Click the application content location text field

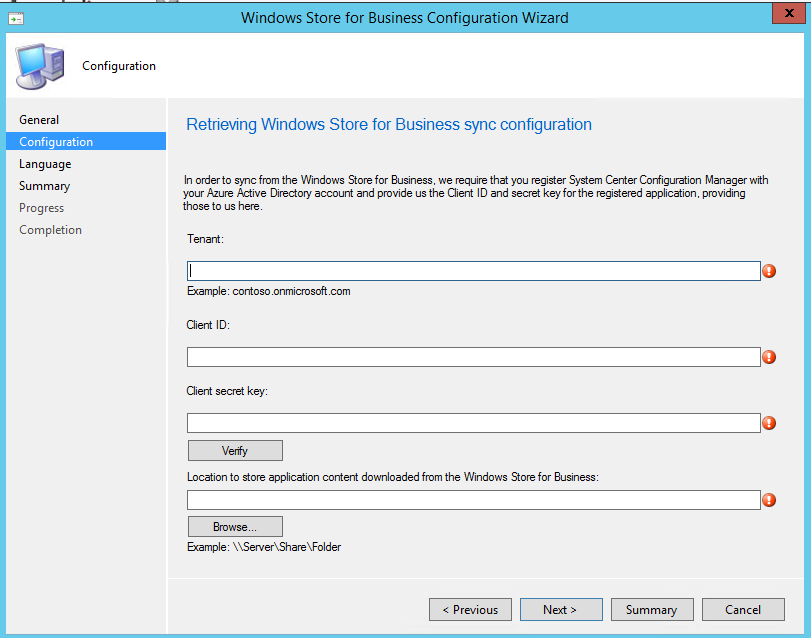coord(473,500)
